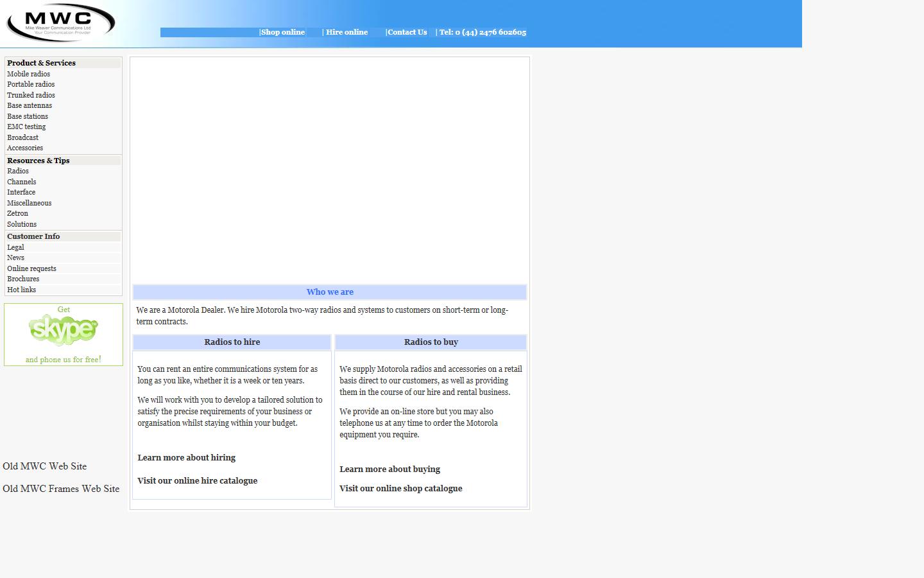
Task: Click Learn more about hiring
Action: tap(186, 457)
